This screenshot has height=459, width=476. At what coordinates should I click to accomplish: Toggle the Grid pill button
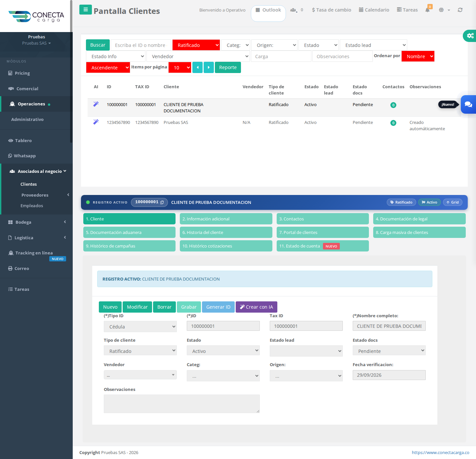453,202
